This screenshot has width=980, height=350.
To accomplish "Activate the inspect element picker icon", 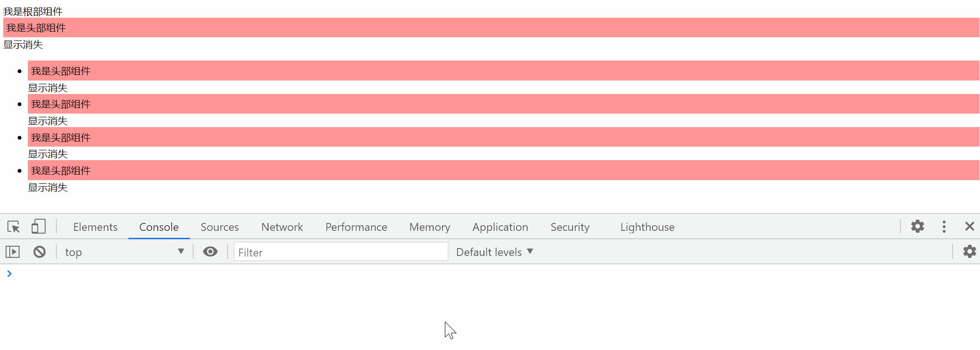I will click(x=13, y=227).
